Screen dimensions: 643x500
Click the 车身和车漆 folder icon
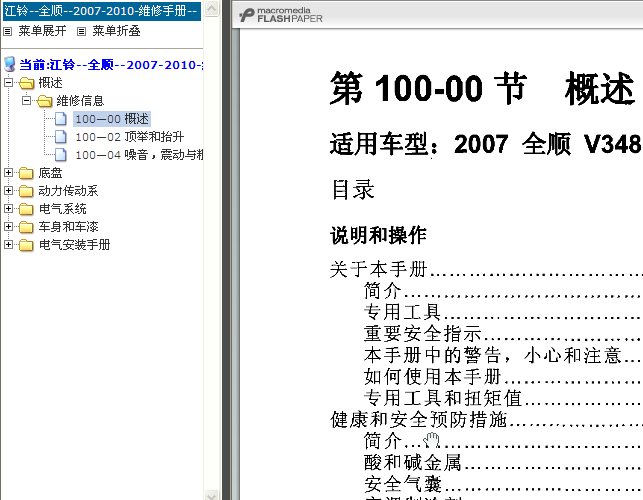tap(26, 227)
